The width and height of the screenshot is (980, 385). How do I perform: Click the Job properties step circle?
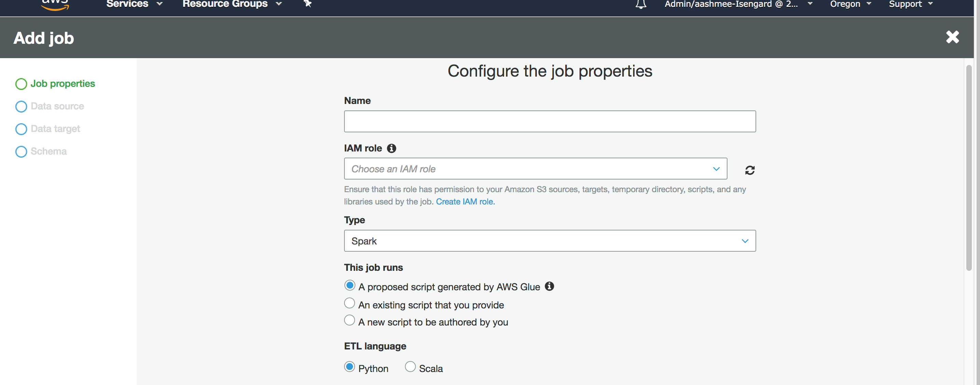21,84
